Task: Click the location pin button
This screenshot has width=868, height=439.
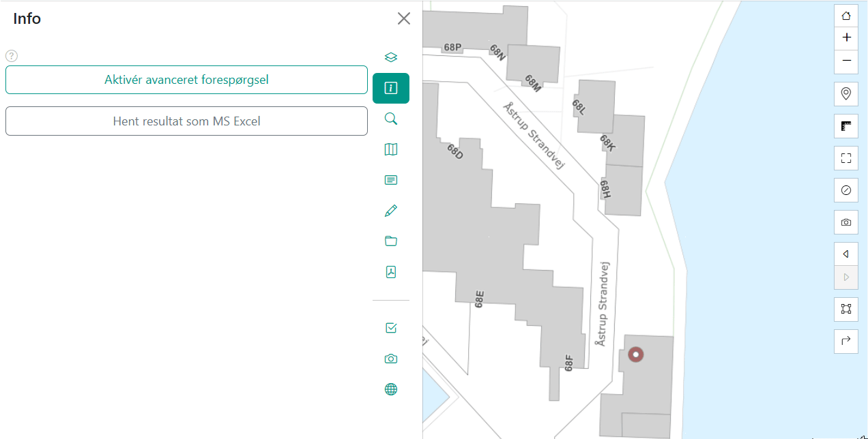Action: coord(846,93)
